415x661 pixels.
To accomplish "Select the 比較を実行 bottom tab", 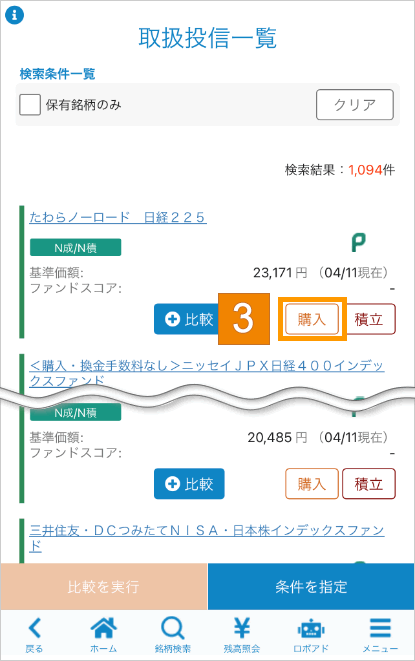I will (104, 586).
